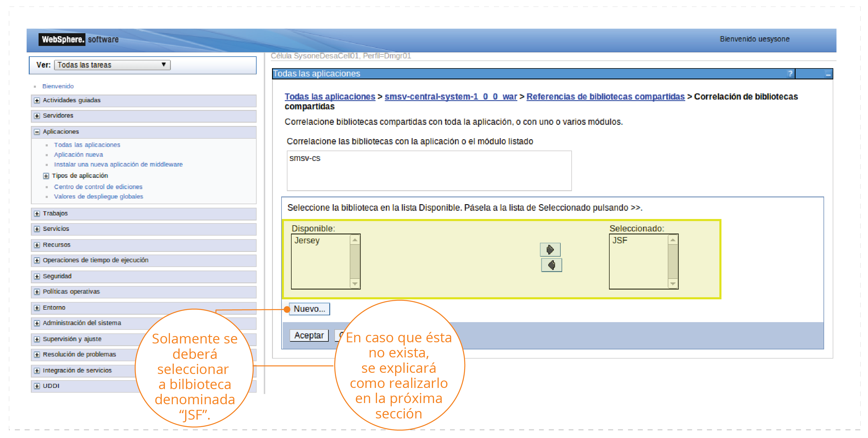Screen dimensions: 868x438
Task: Open Referencias de bibliotecas compartidas link
Action: click(605, 97)
